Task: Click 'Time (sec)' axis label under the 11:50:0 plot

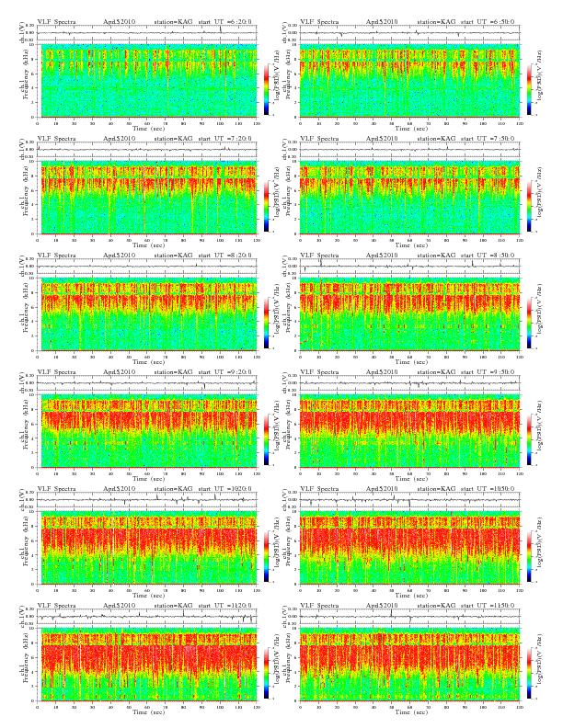Action: [x=411, y=712]
